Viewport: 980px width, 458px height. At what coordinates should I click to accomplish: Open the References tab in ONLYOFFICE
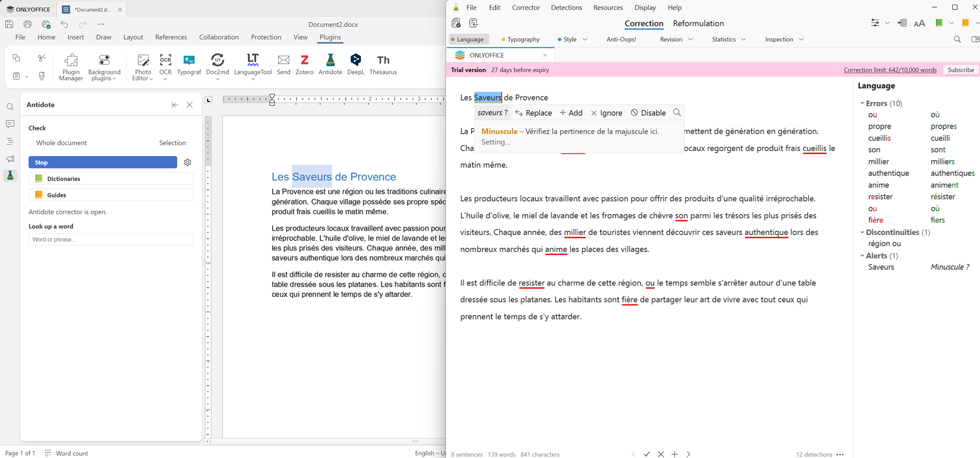171,37
